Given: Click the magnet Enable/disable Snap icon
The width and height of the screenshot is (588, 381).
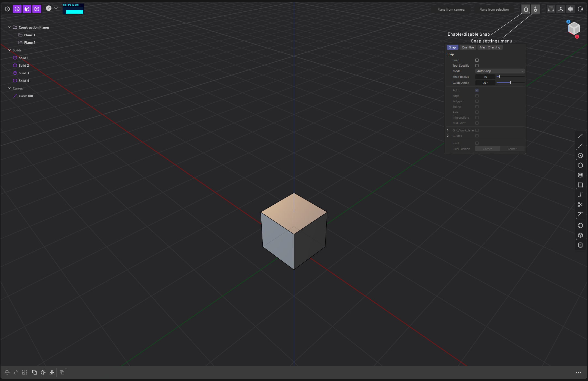Looking at the screenshot, I should tap(526, 9).
